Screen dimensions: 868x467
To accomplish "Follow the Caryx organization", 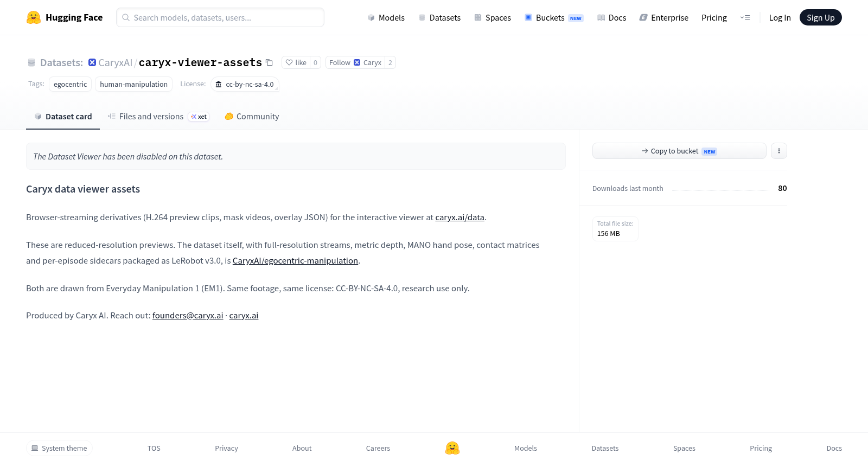I will click(x=355, y=62).
